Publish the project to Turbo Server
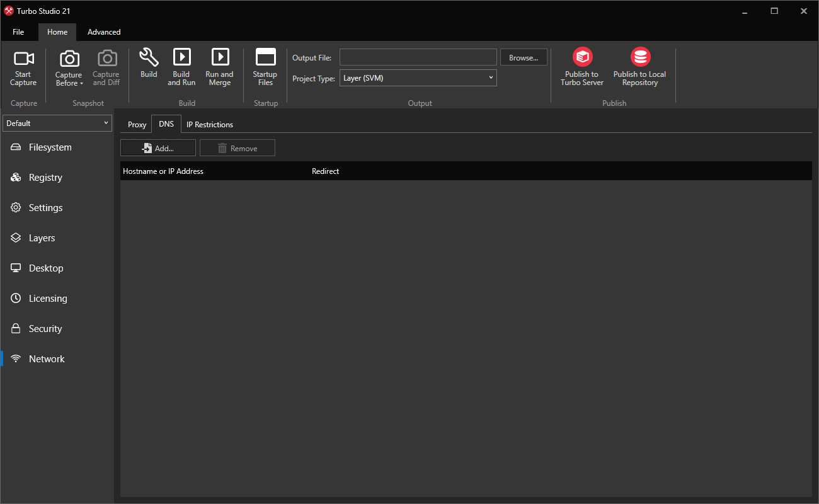Image resolution: width=819 pixels, height=504 pixels. tap(581, 65)
